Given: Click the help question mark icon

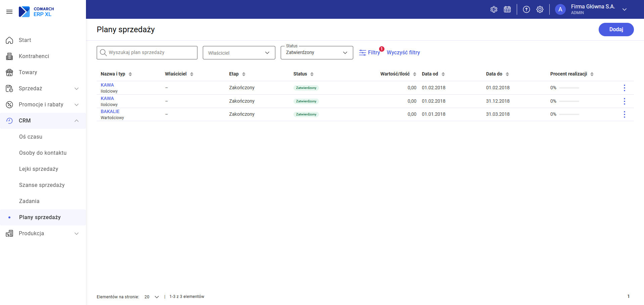Looking at the screenshot, I should coord(526,9).
